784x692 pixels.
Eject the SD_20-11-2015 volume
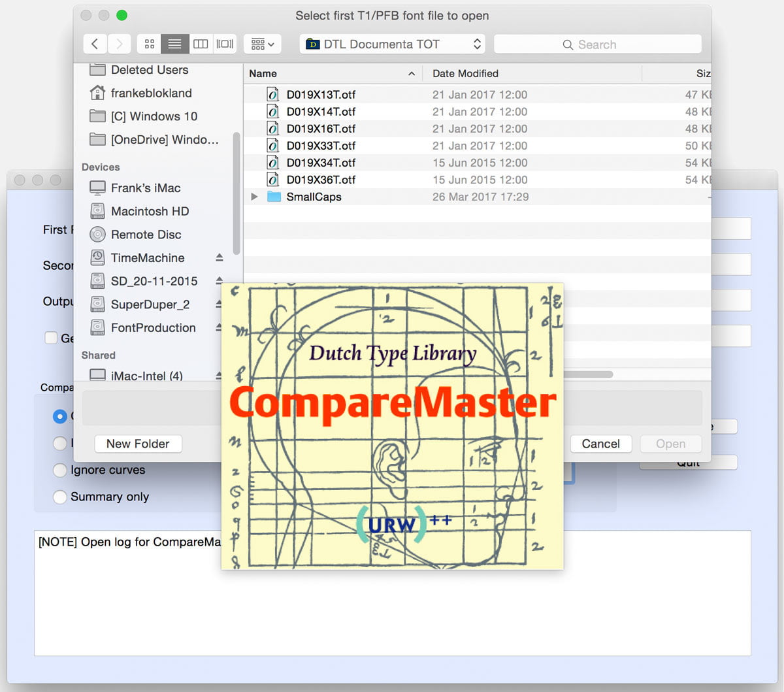click(x=220, y=281)
